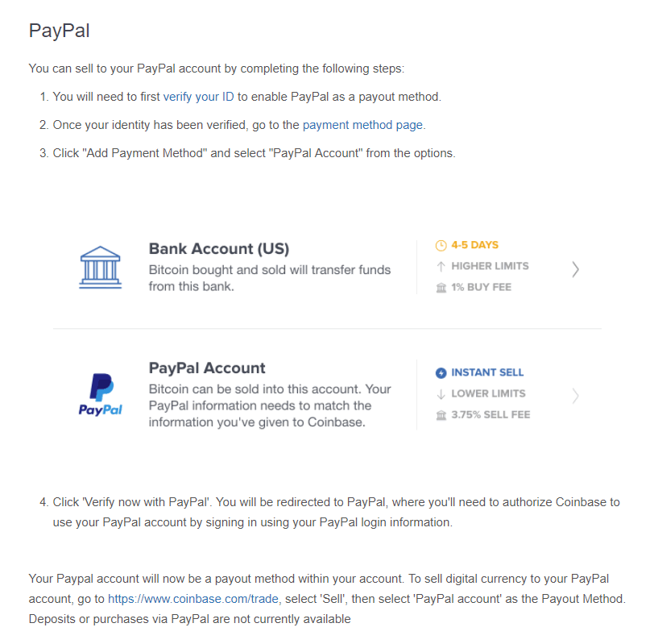Click the bank icon beside 3.75% SELL FEE
Viewport: 654px width, 644px height.
tap(441, 415)
